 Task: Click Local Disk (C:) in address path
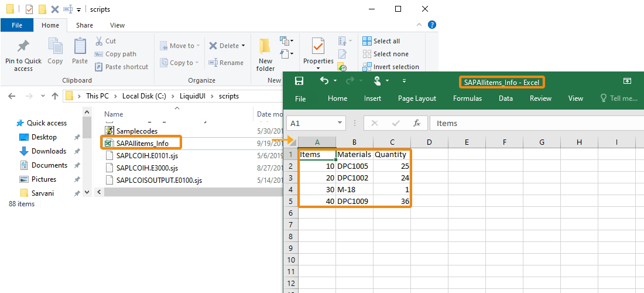point(144,96)
